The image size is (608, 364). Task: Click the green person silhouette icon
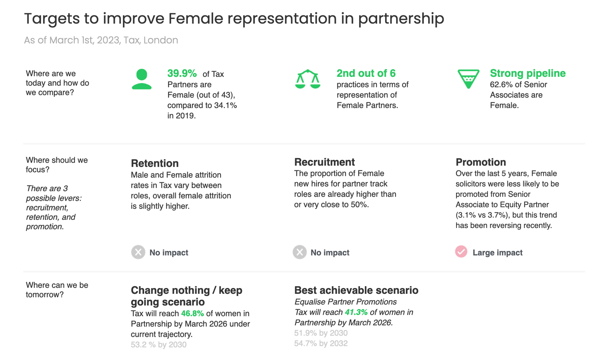click(x=142, y=79)
